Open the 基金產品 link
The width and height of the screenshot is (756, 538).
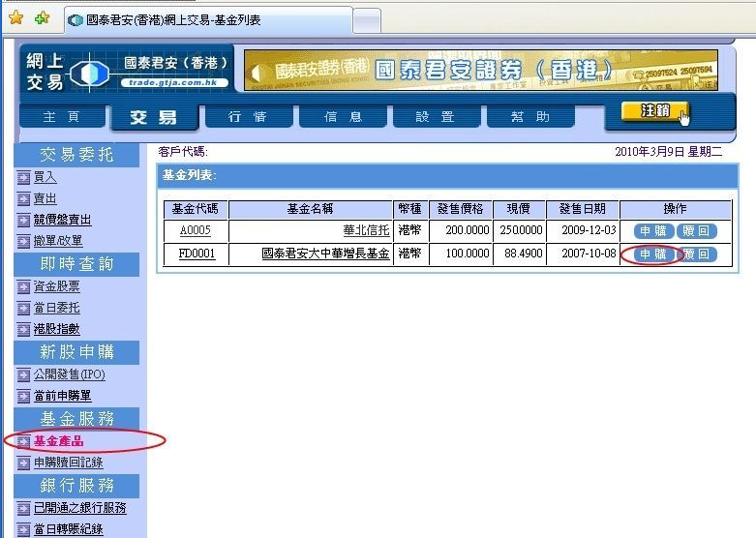point(58,441)
